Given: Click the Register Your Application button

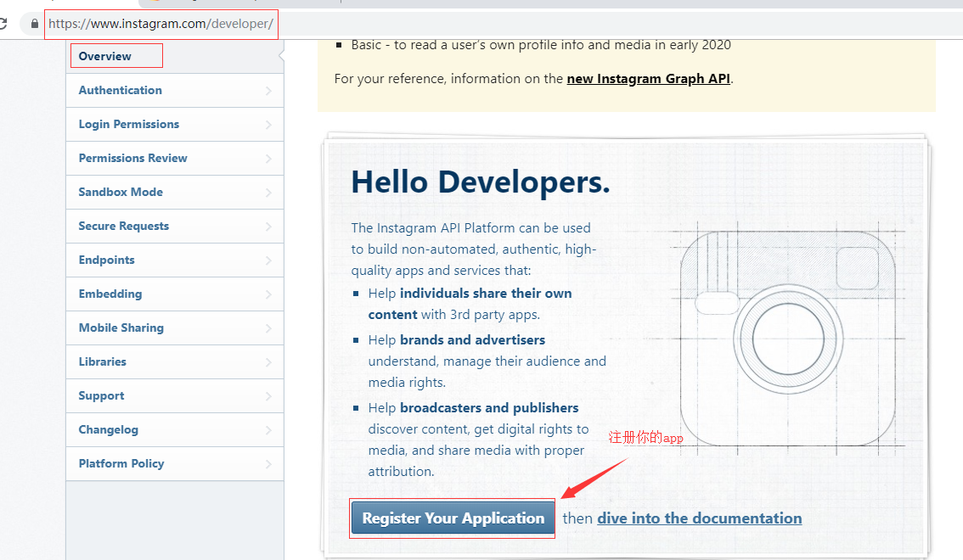Looking at the screenshot, I should [453, 518].
